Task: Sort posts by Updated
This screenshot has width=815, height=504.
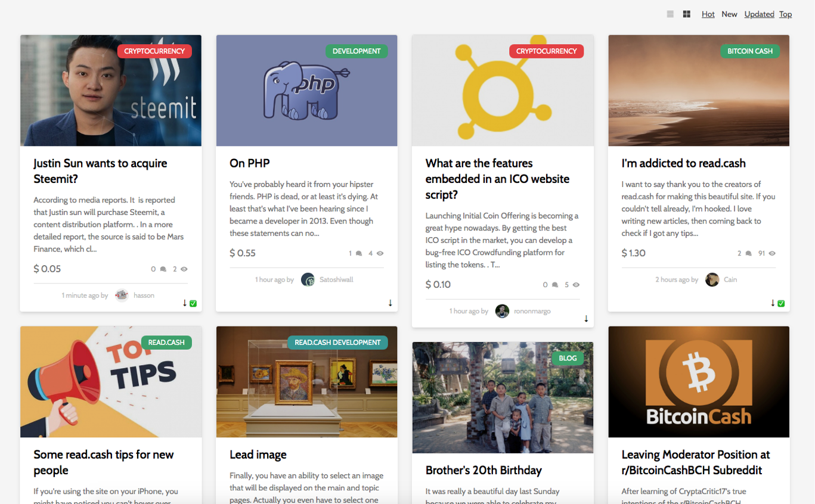Action: pos(760,14)
